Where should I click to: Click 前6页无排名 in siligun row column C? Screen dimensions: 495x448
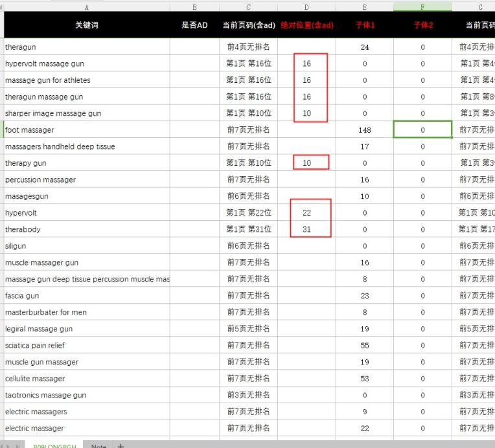(248, 246)
